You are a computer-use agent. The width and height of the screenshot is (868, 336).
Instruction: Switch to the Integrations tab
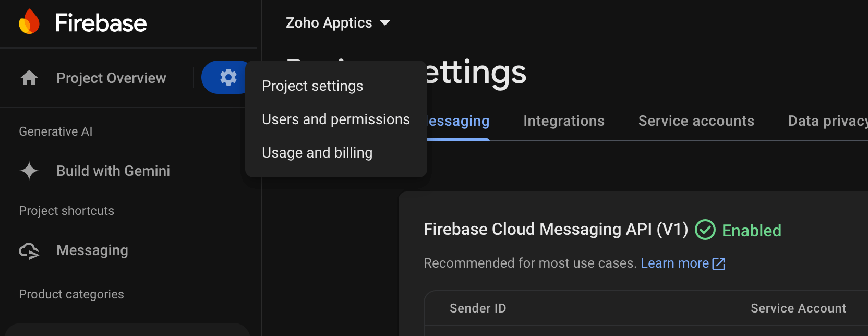pos(564,121)
